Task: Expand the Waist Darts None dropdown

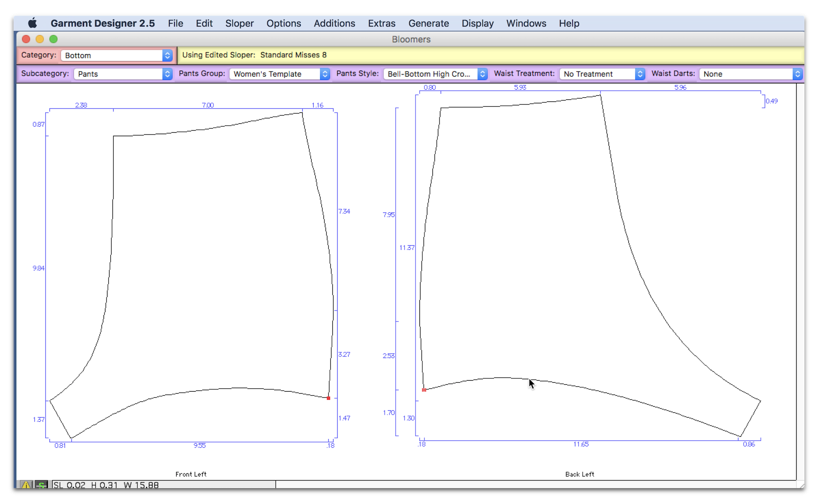Action: 797,73
